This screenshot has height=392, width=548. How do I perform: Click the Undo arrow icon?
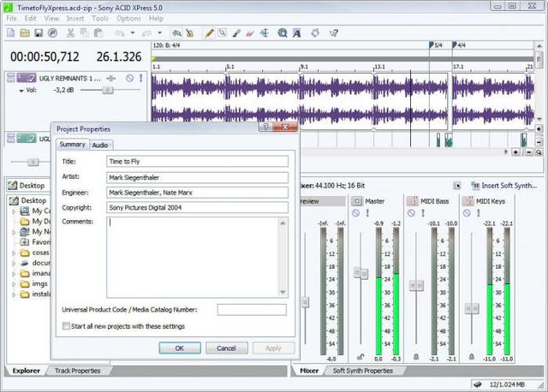pyautogui.click(x=120, y=33)
